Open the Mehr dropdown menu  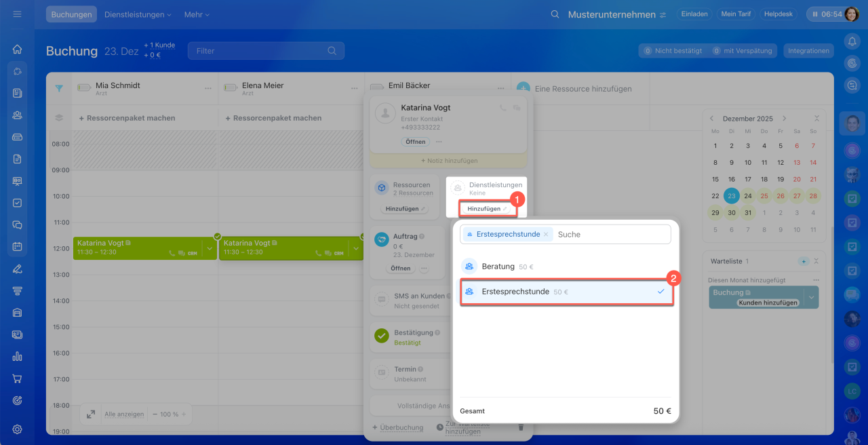197,14
